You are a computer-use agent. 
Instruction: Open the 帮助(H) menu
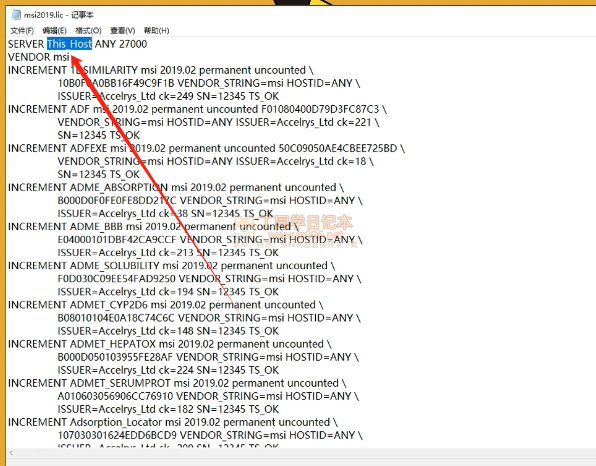[156, 30]
